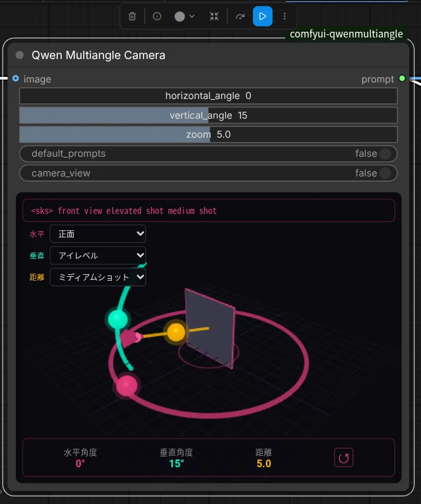The height and width of the screenshot is (504, 421).
Task: Click the pink camera icon in 3D view
Action: click(130, 338)
